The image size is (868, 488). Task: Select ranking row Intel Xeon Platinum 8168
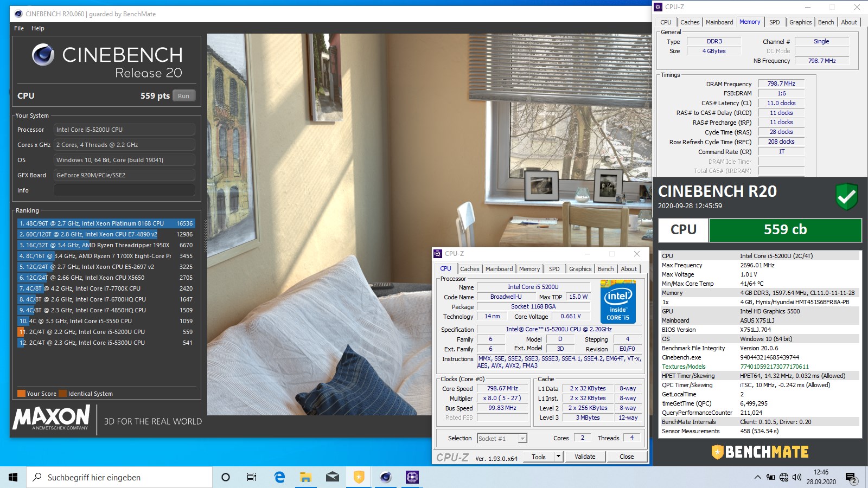tap(106, 223)
